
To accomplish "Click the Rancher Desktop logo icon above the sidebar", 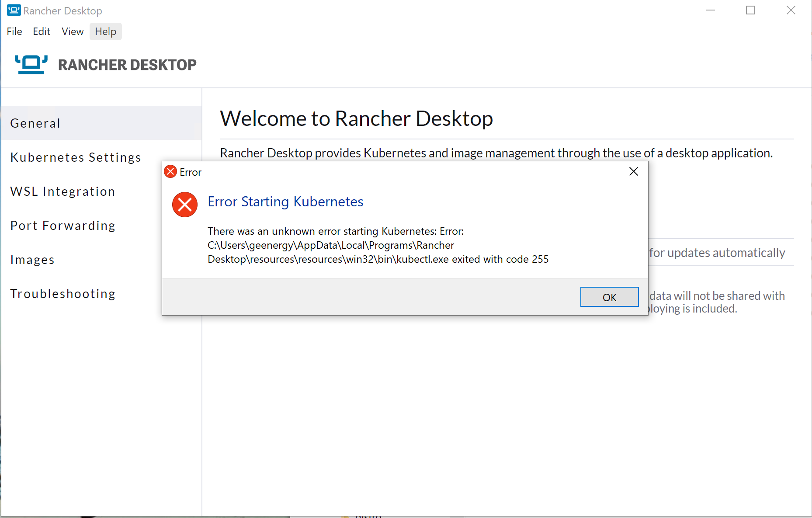I will tap(31, 64).
